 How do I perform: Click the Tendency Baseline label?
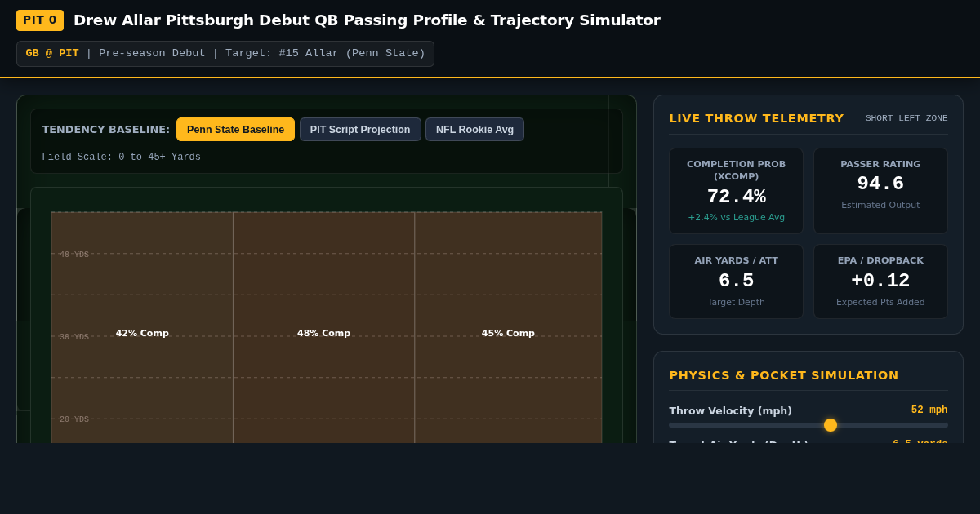point(106,130)
